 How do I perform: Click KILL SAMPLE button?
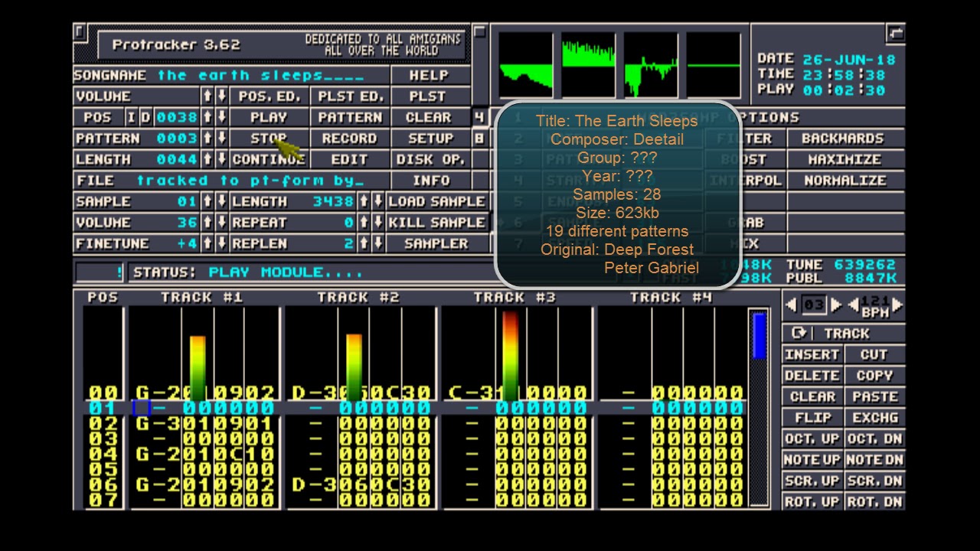[436, 223]
